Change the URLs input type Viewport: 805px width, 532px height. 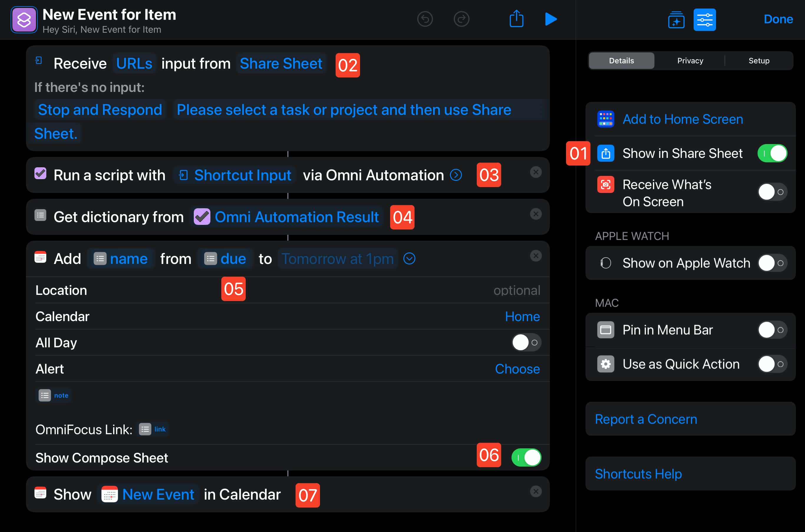pos(134,63)
